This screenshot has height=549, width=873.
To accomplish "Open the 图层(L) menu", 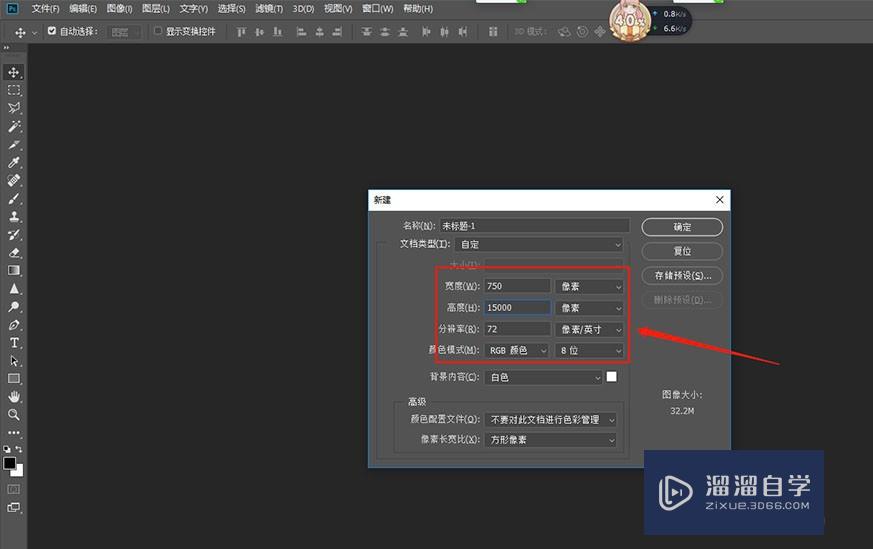I will point(155,9).
